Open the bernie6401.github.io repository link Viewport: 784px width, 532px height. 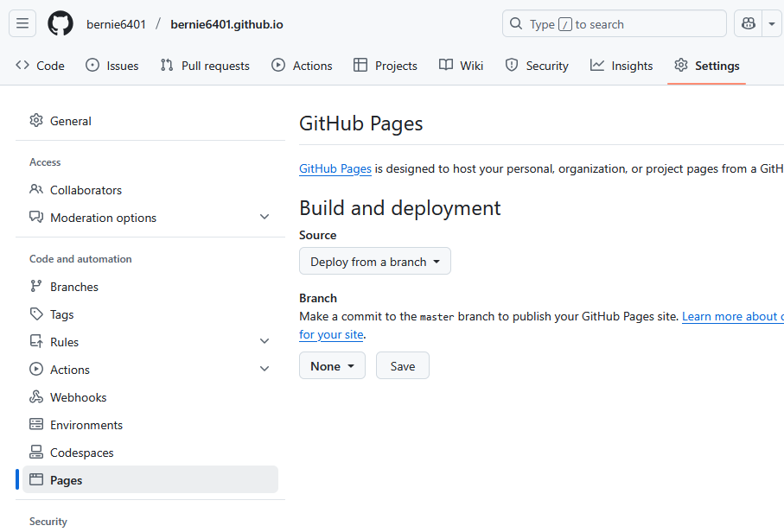point(226,24)
